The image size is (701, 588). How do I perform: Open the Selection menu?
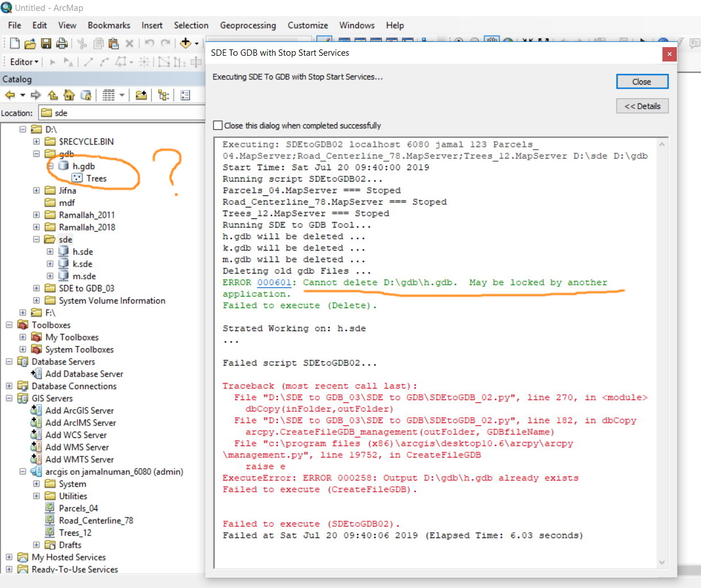pyautogui.click(x=191, y=25)
